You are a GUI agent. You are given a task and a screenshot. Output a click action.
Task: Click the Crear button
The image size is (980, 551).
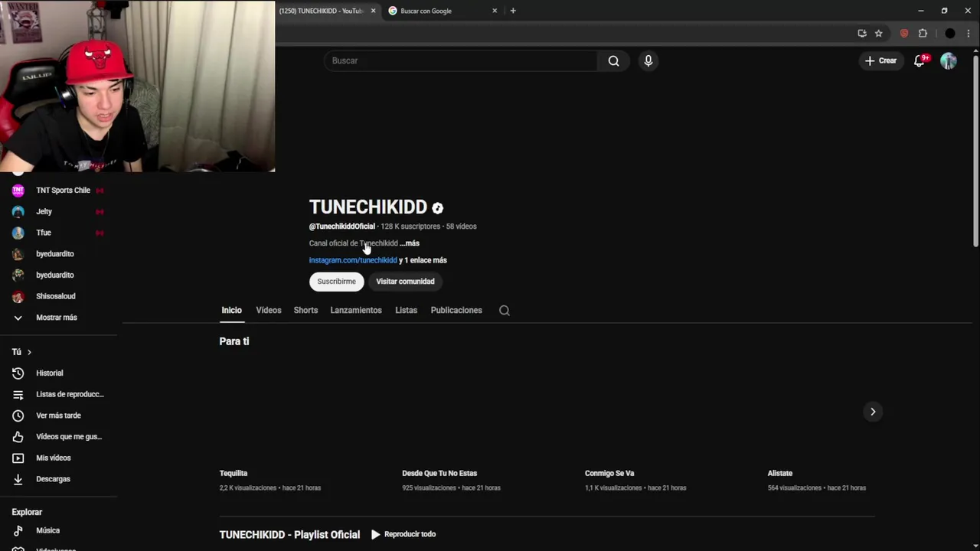[880, 60]
